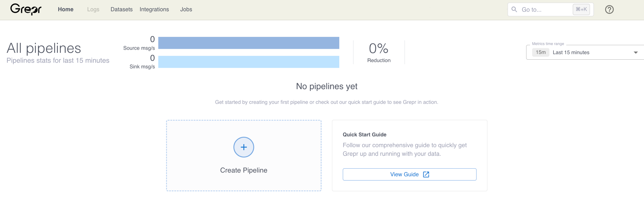The width and height of the screenshot is (644, 206).
Task: Click the Sink msg/s label
Action: point(142,66)
